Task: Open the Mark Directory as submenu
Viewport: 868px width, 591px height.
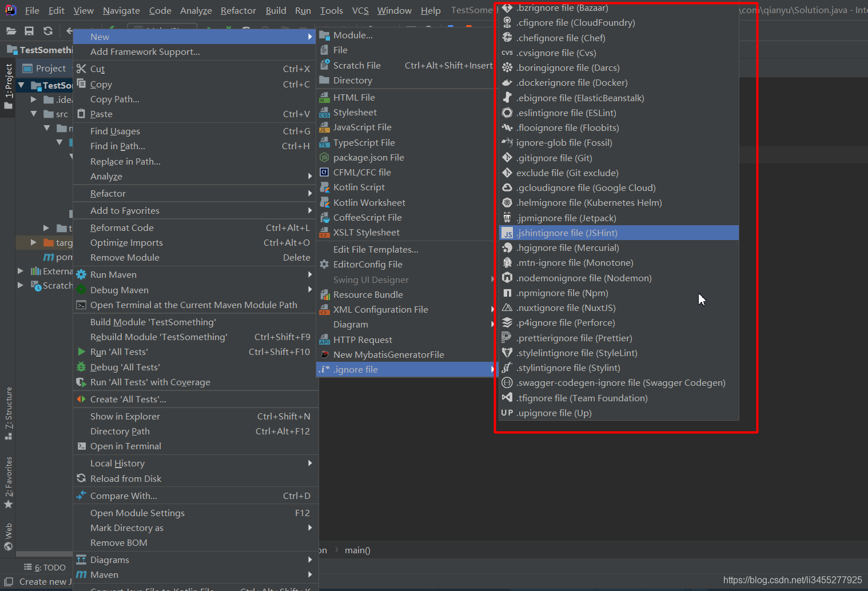Action: (x=196, y=528)
